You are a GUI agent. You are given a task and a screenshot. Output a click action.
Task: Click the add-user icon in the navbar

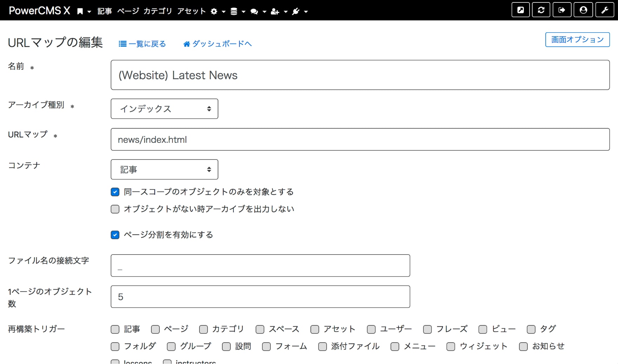[275, 11]
